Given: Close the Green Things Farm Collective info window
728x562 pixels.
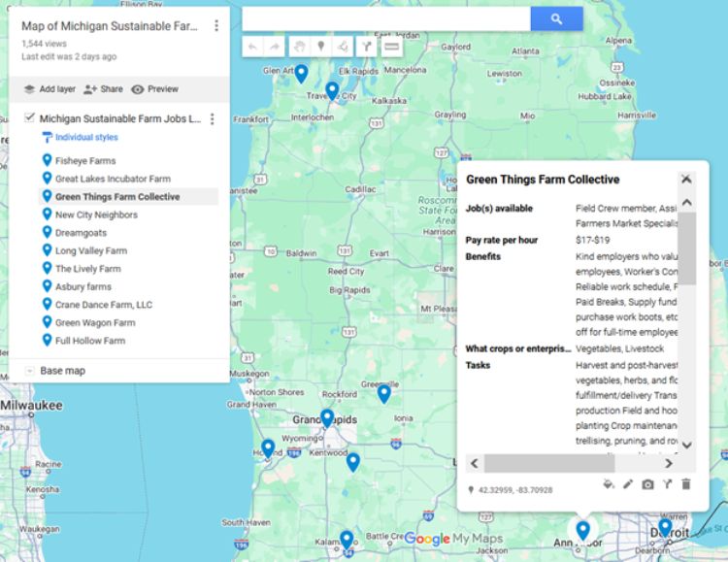Looking at the screenshot, I should [686, 180].
